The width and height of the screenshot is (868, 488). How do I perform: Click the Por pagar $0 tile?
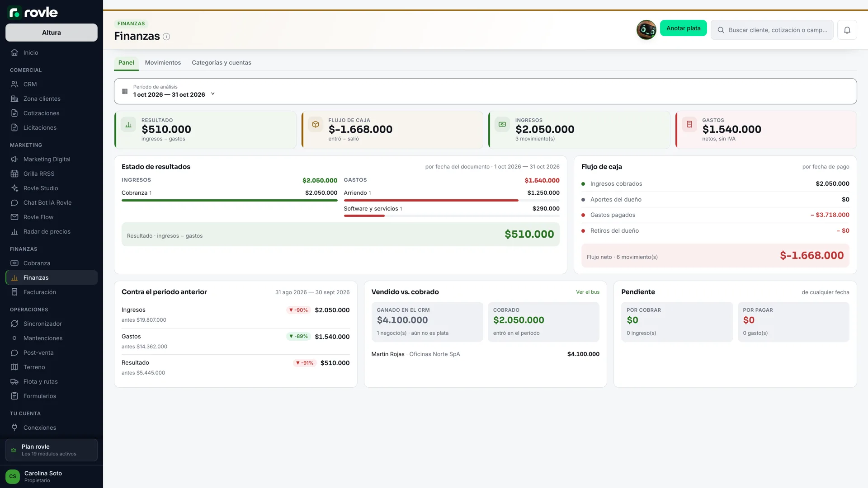click(x=793, y=322)
